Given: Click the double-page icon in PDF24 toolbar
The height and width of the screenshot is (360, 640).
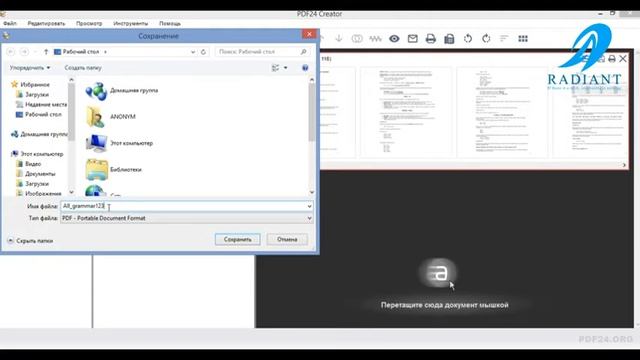Looking at the screenshot, I should [x=357, y=39].
